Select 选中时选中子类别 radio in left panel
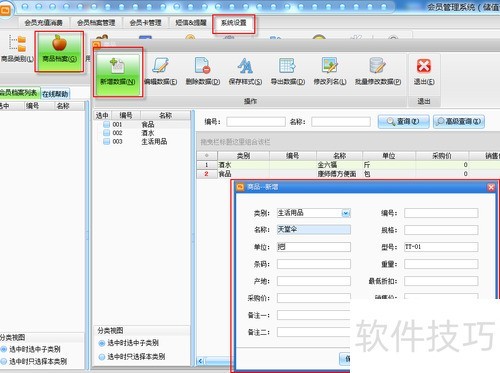Screen dimensions: 500x373 (x=4, y=349)
